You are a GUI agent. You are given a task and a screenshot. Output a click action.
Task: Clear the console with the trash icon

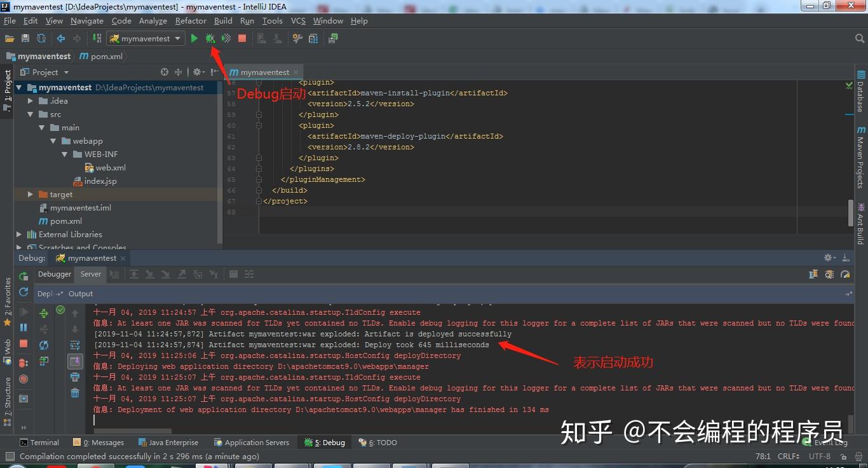tap(75, 393)
